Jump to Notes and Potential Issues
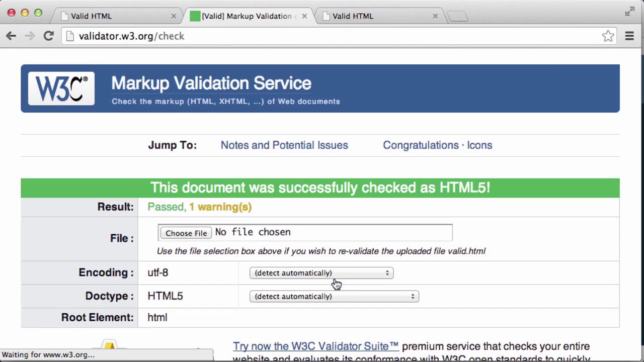The height and width of the screenshot is (362, 644). 284,145
